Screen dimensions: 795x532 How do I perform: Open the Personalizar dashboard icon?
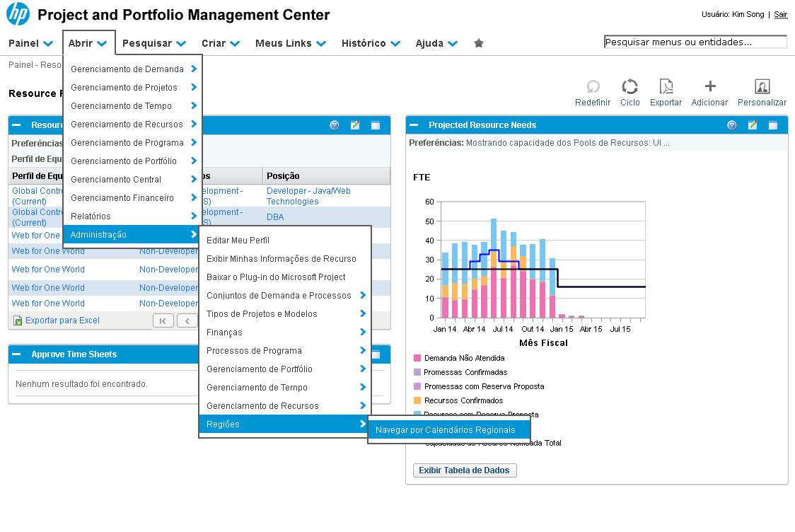click(x=762, y=86)
